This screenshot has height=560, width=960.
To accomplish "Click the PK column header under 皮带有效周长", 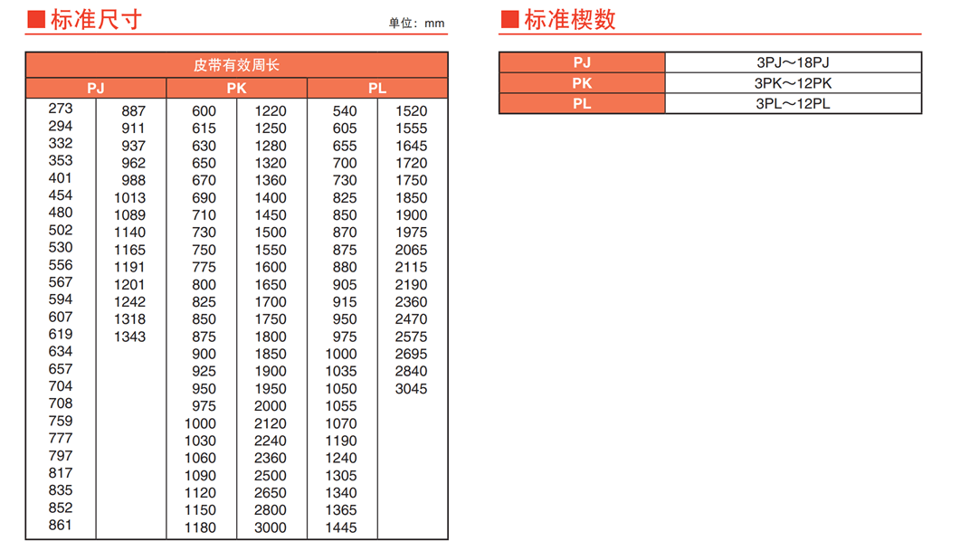I will click(236, 88).
